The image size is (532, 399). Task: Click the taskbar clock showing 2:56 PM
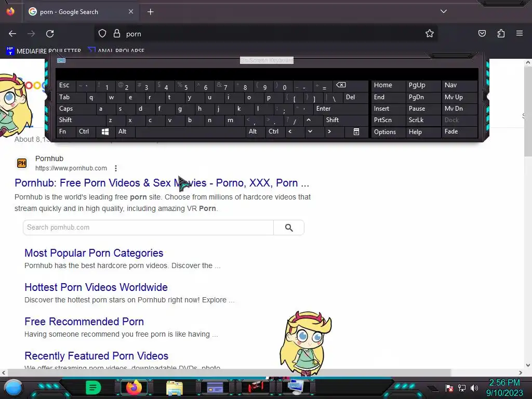504,388
